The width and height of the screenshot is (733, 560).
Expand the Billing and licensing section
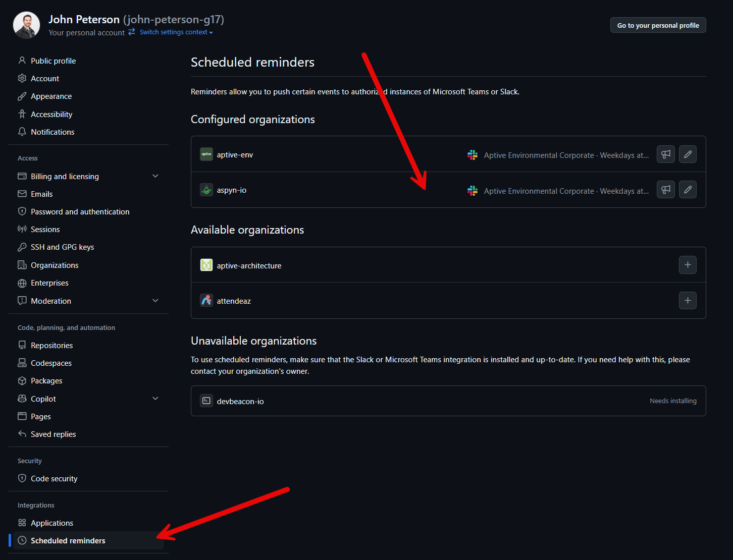[x=155, y=176]
